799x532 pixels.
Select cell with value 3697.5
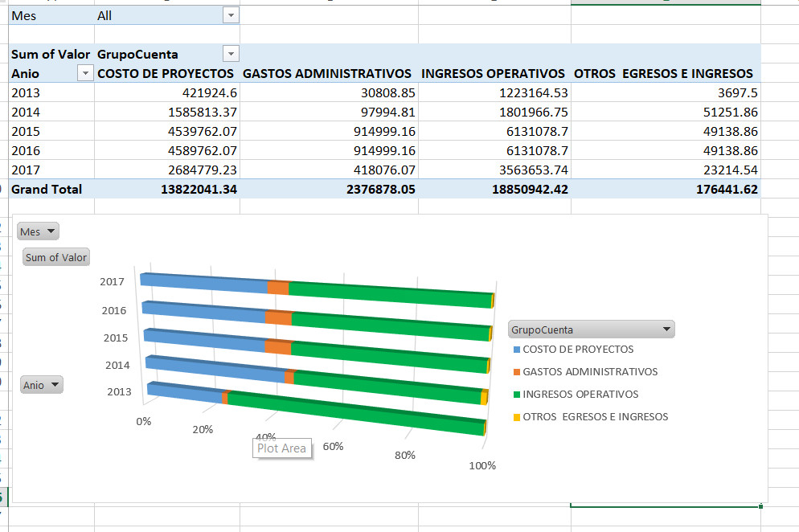(666, 92)
